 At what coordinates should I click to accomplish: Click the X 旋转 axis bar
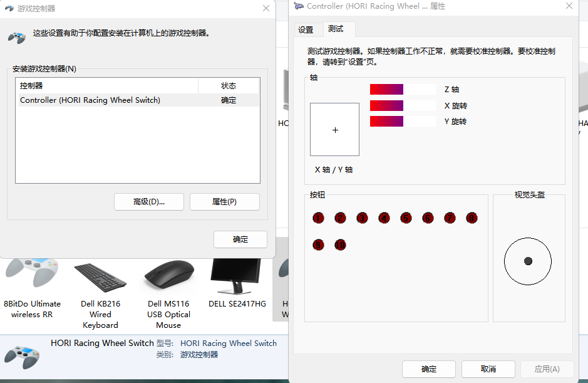[403, 105]
